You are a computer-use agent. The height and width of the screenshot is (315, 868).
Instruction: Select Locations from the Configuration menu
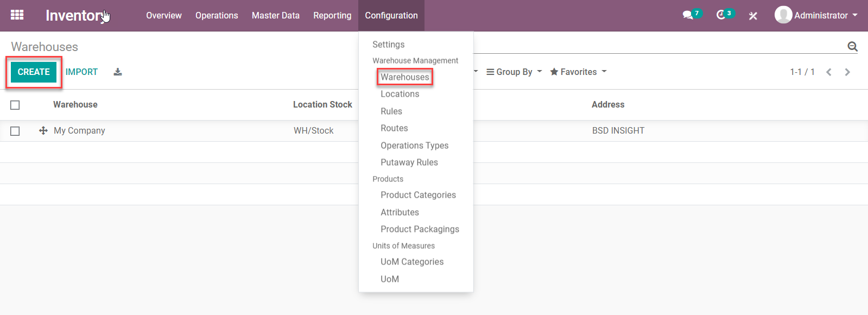400,94
